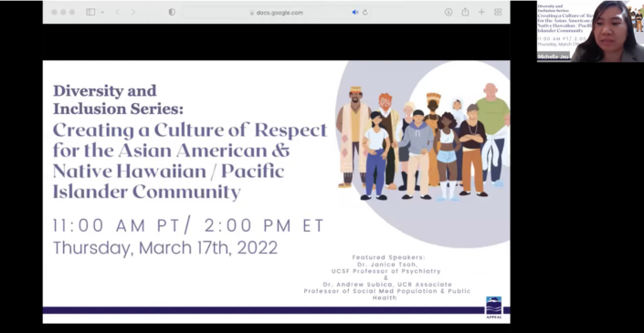Click the padlock icon beside the URL
644x333 pixels.
coord(252,13)
